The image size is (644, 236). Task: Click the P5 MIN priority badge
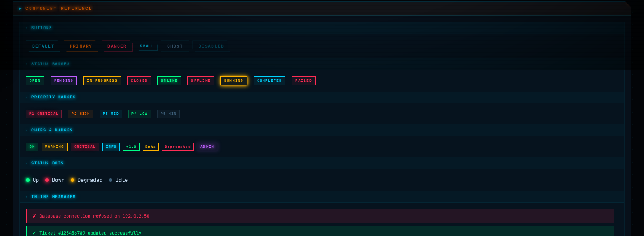(169, 114)
